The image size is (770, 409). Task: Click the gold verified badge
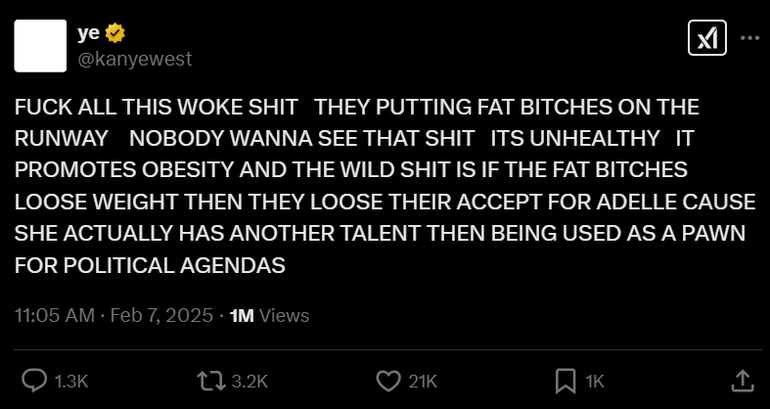click(x=115, y=33)
